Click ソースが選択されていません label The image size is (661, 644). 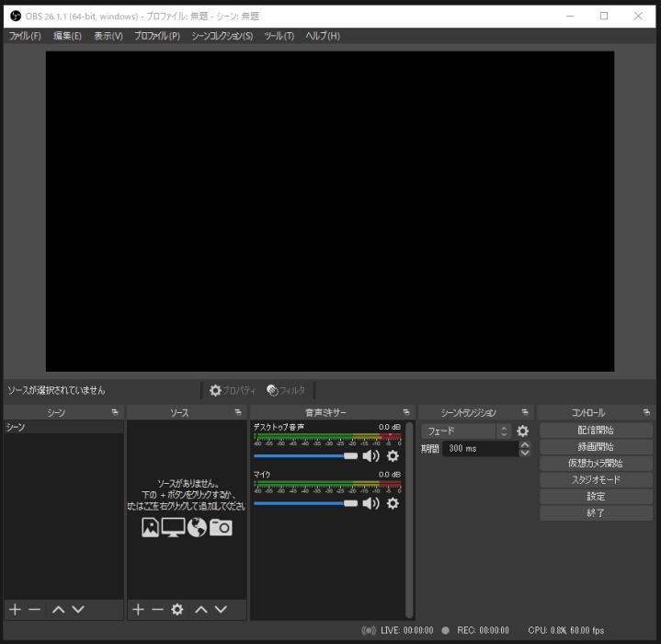click(56, 390)
